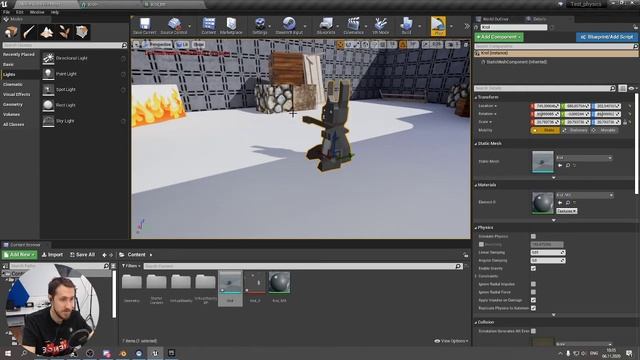Open the Edit menu

click(19, 12)
